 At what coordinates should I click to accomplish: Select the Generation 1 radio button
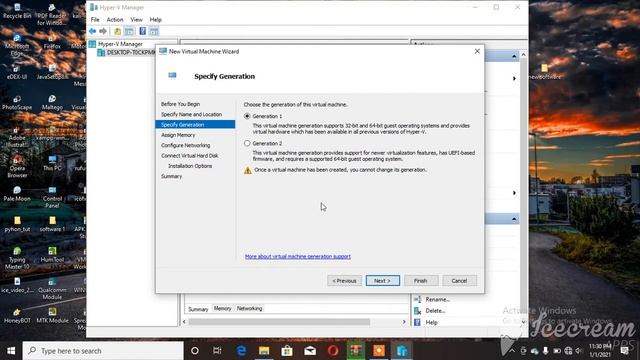pos(247,116)
